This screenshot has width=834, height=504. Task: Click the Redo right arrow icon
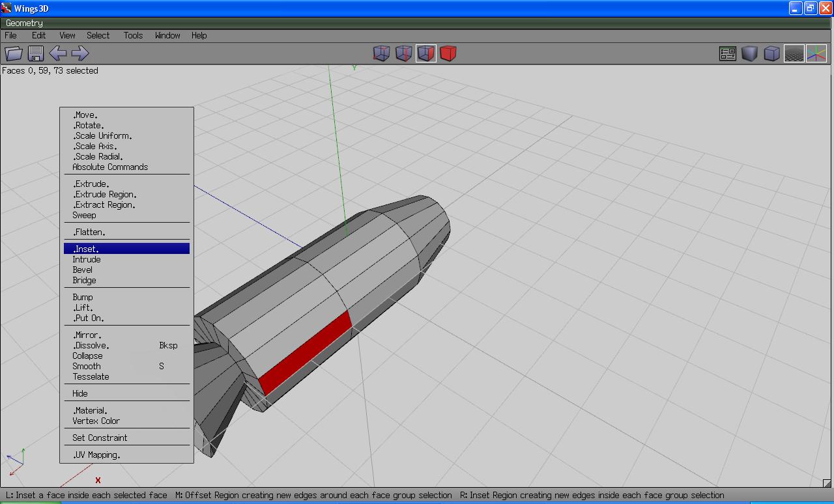click(79, 53)
